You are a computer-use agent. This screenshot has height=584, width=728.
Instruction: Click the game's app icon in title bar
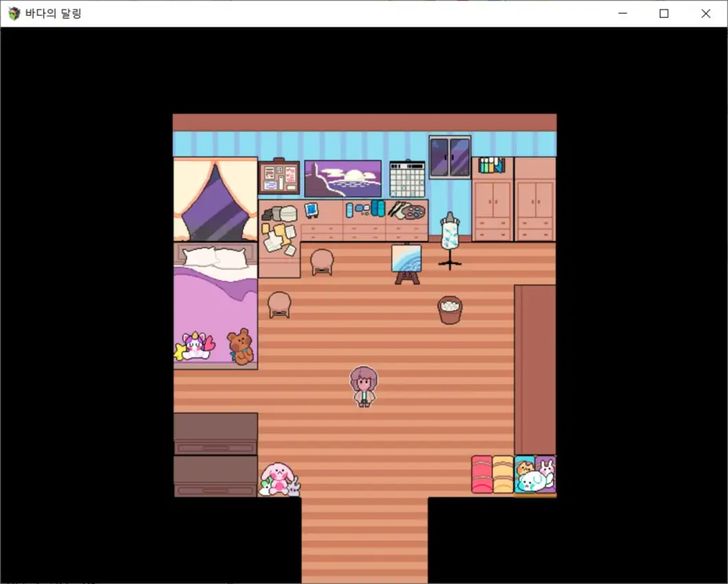tap(14, 13)
